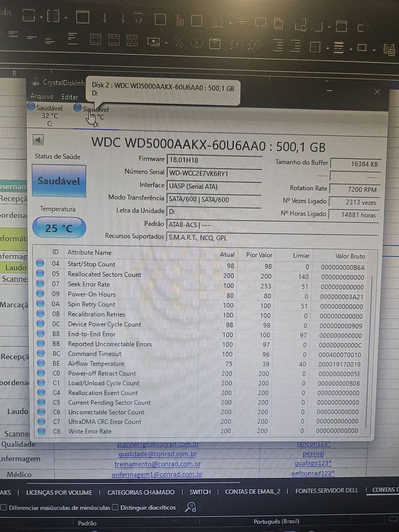Click the add decimal place icon
399x532 pixels.
coord(236,44)
